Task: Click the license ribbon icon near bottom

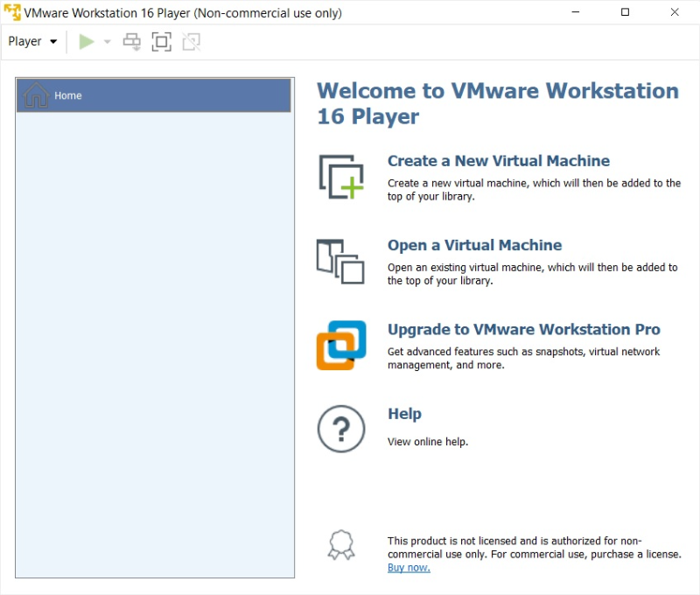Action: (x=341, y=544)
